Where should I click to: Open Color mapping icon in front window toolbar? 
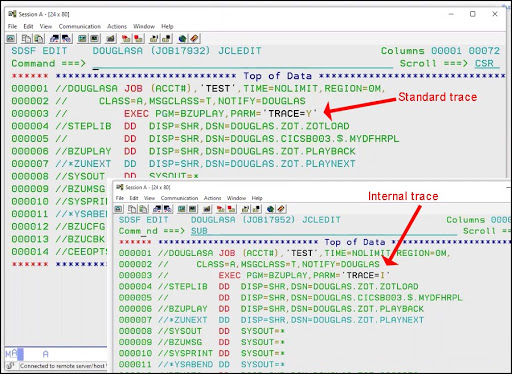point(193,209)
